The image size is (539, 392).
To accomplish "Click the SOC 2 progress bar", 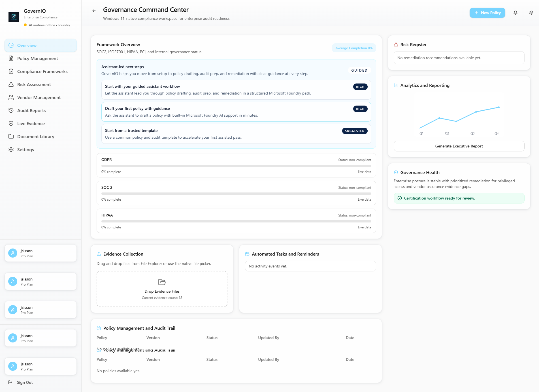I will point(236,194).
